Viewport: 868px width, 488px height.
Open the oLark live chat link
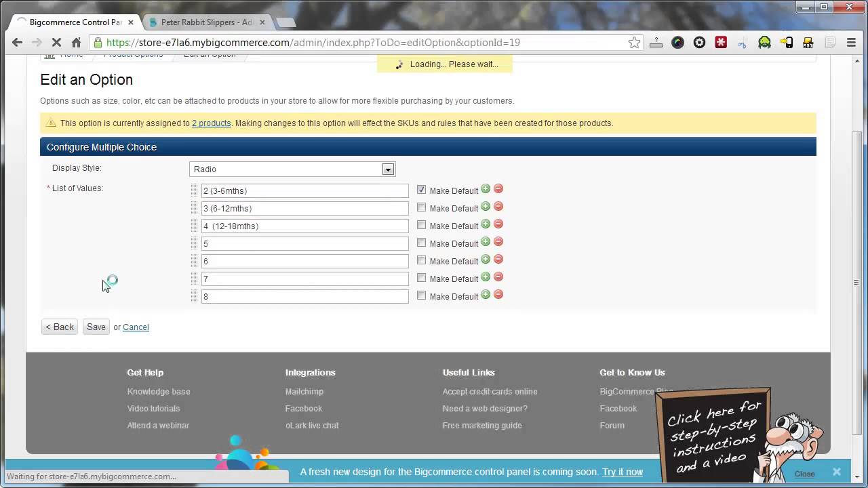(x=312, y=426)
